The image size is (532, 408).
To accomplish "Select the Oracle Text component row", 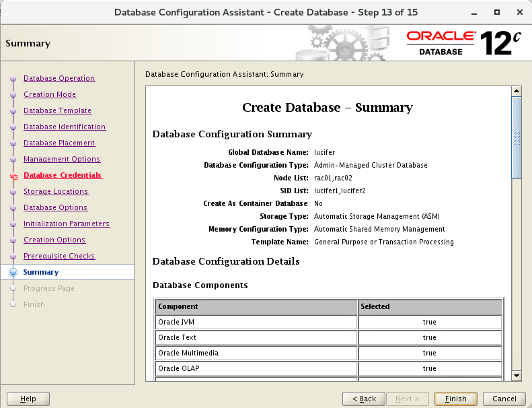I will [328, 338].
